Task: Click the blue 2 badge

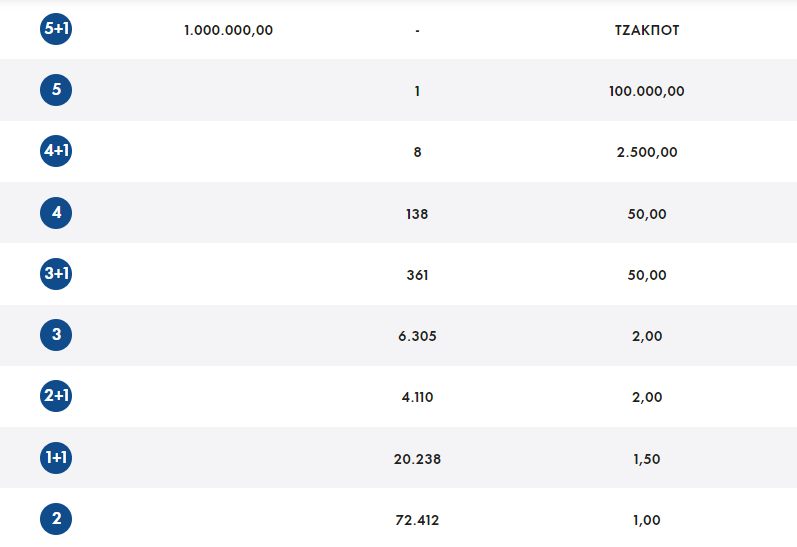Action: point(56,519)
